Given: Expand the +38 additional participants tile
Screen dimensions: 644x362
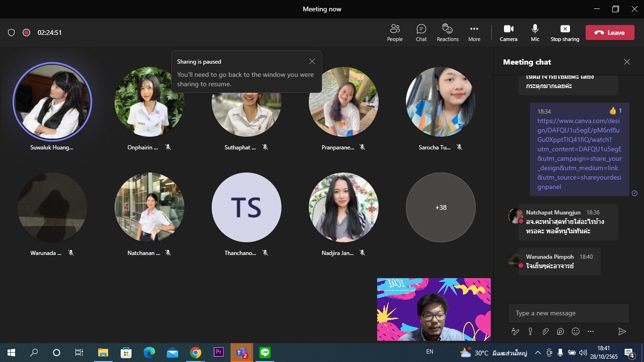Looking at the screenshot, I should [x=440, y=207].
